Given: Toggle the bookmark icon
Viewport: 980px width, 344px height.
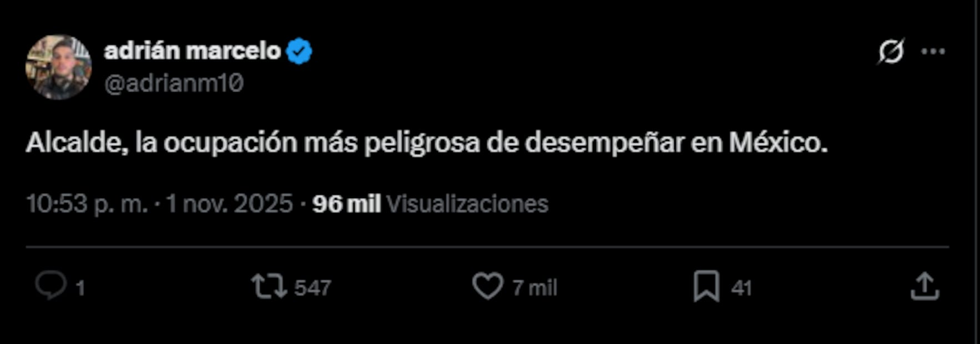Looking at the screenshot, I should 706,286.
